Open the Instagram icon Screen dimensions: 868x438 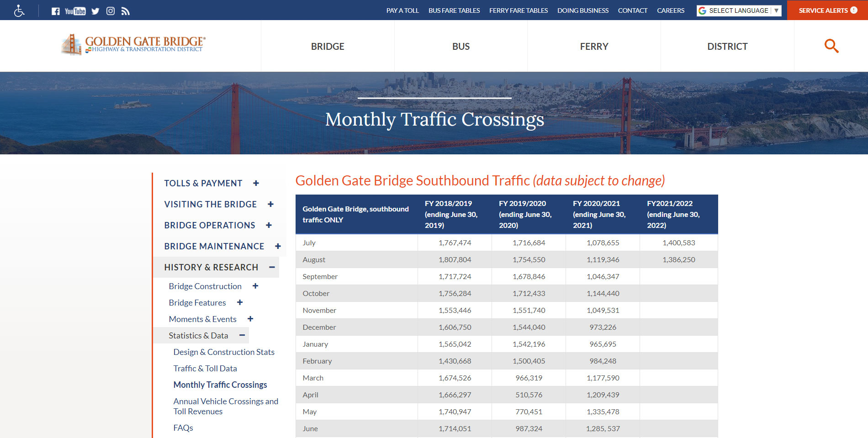point(111,11)
